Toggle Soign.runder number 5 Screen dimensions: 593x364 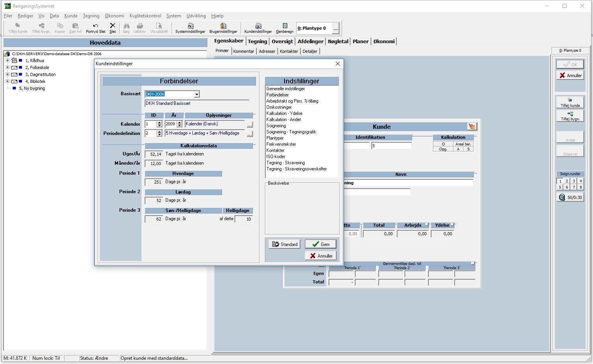click(560, 187)
